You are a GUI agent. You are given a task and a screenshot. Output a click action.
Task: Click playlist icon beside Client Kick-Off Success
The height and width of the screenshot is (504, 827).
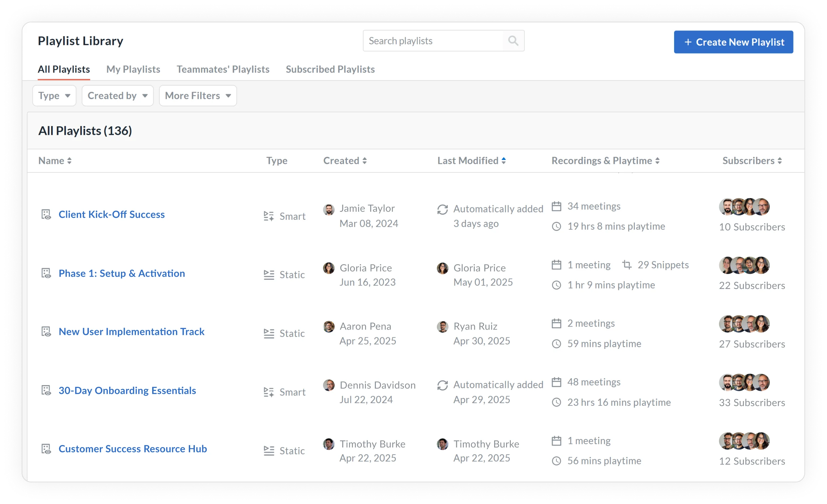(46, 214)
